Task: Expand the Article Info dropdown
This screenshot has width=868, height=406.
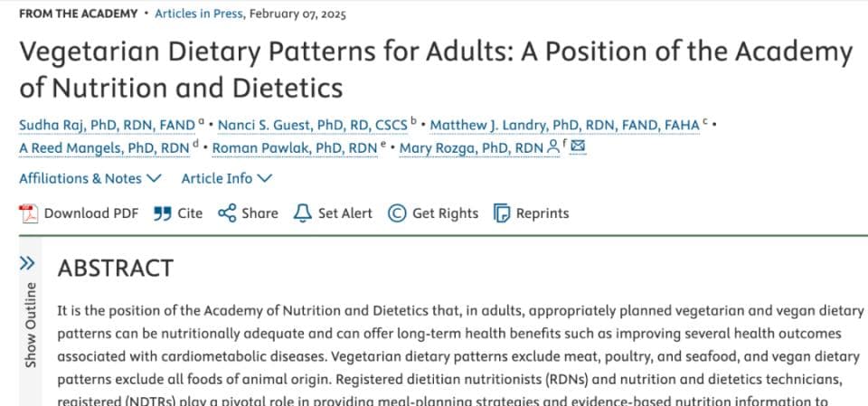Action: click(227, 178)
